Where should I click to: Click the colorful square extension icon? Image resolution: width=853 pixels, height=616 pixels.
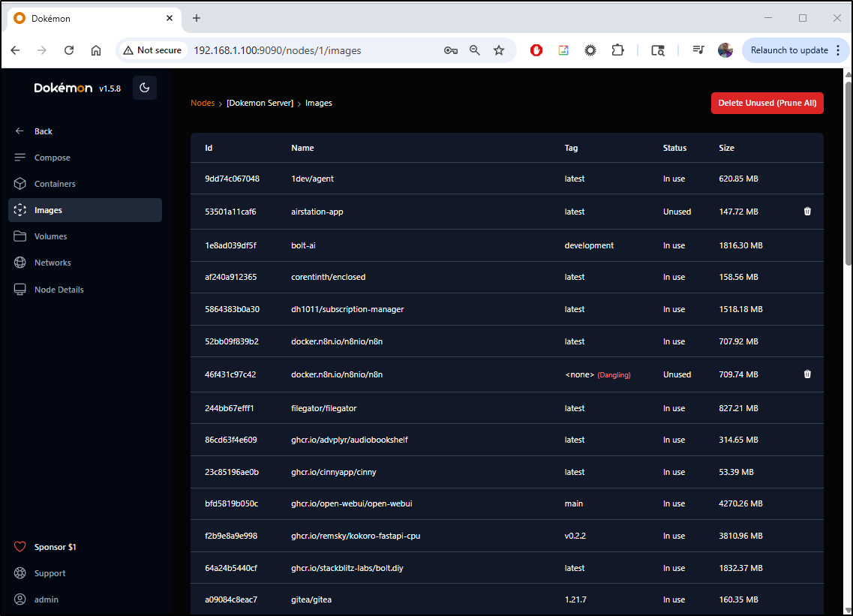click(x=563, y=50)
